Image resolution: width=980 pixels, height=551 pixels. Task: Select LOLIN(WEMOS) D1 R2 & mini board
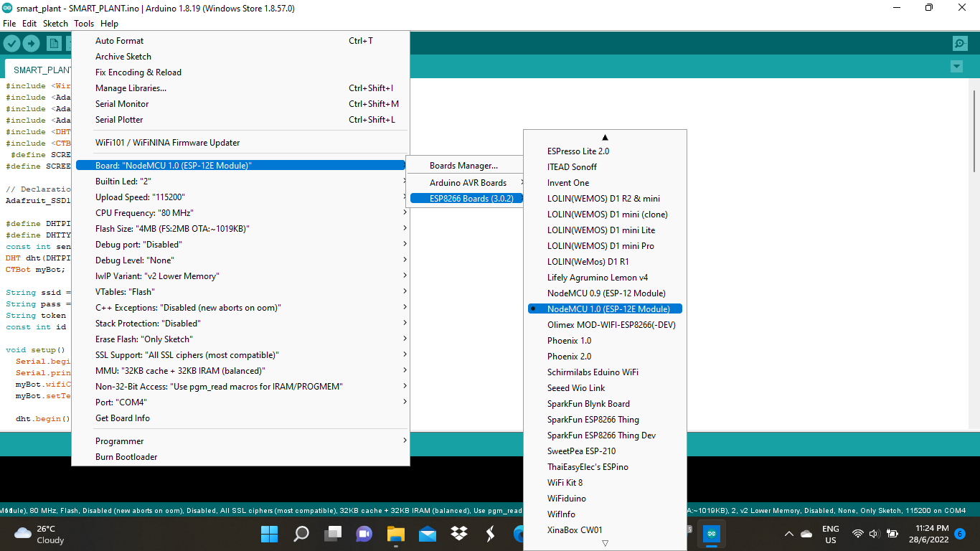tap(605, 199)
